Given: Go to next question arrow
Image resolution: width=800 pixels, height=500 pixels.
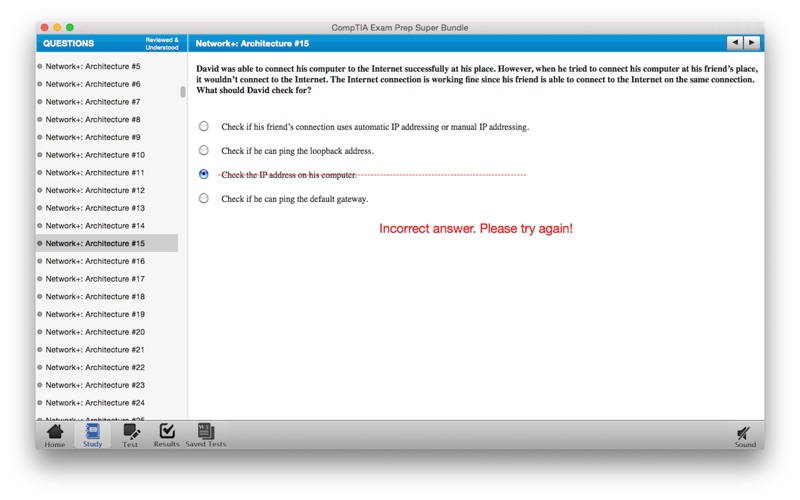Looking at the screenshot, I should click(751, 43).
